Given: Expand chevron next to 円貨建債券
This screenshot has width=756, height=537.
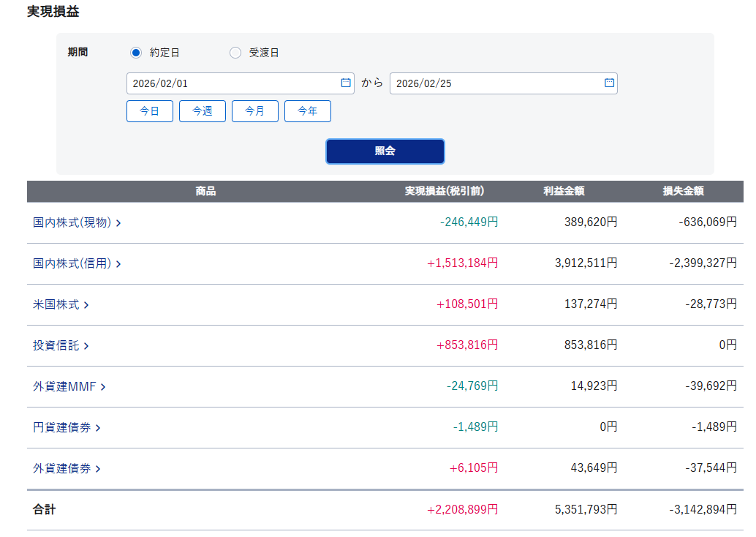Looking at the screenshot, I should (x=98, y=428).
